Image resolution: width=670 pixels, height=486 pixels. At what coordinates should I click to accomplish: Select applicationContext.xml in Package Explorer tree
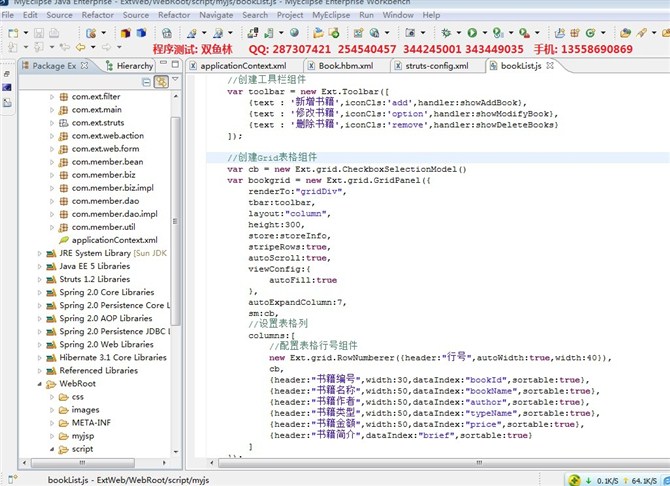pos(114,240)
